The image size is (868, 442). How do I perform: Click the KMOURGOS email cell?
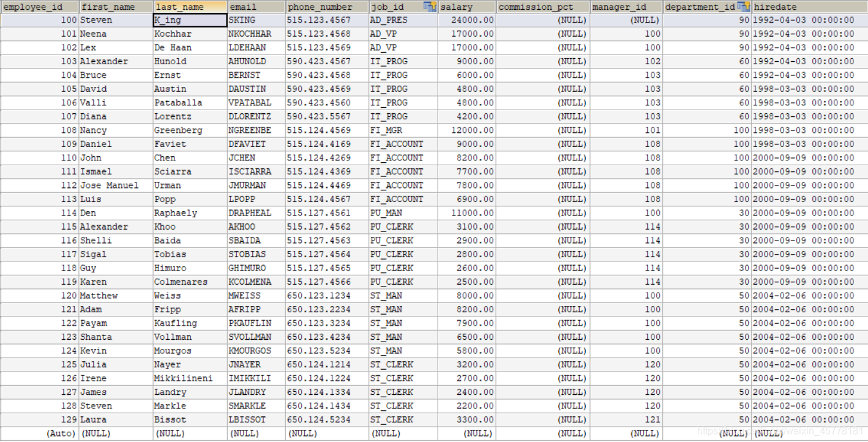point(256,351)
